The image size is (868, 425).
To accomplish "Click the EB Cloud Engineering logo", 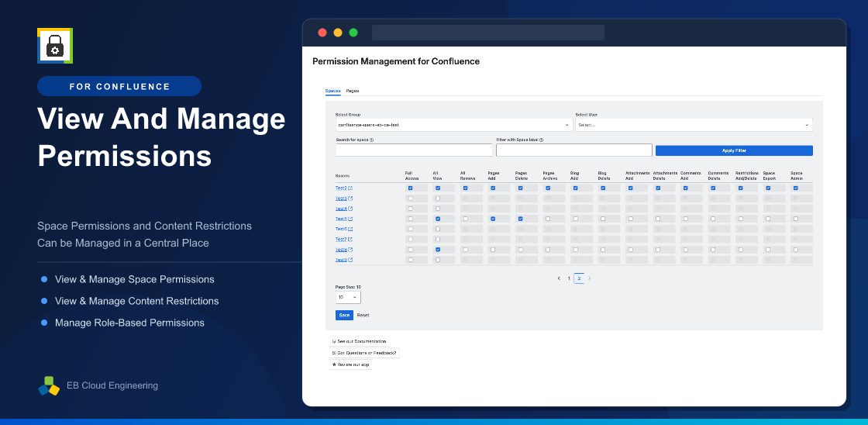I will [49, 385].
